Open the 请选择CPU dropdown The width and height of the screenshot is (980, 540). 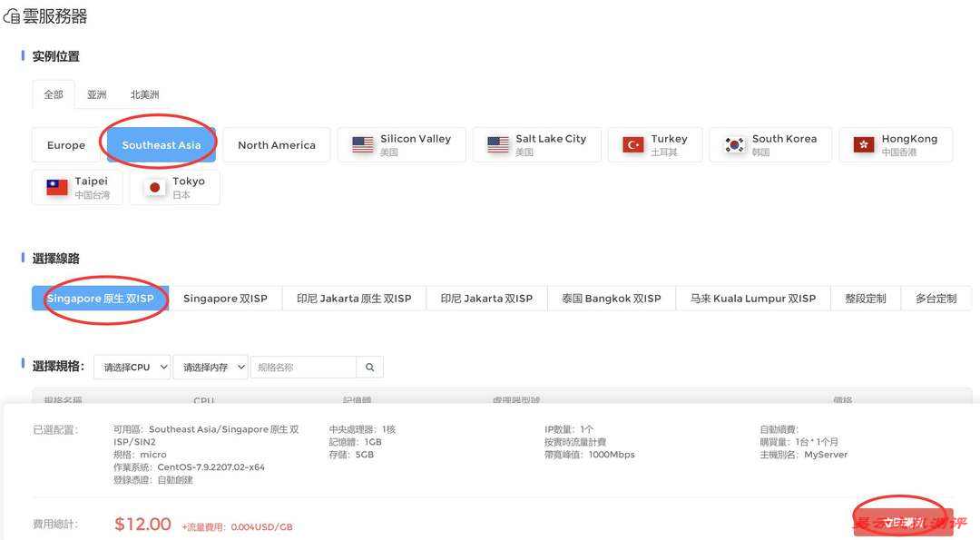coord(132,368)
